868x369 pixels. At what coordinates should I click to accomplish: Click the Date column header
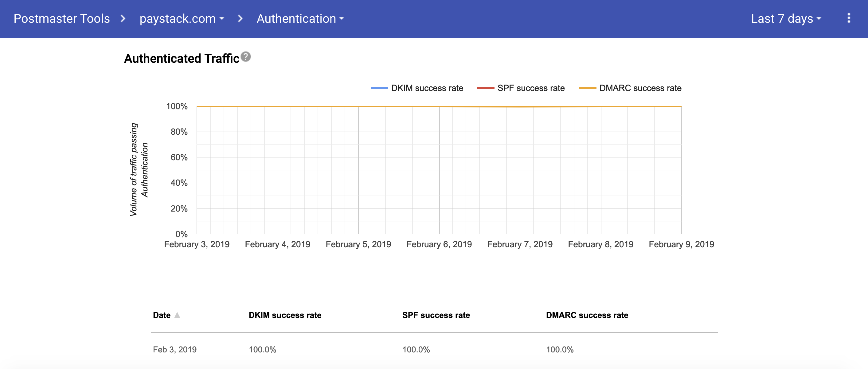162,315
